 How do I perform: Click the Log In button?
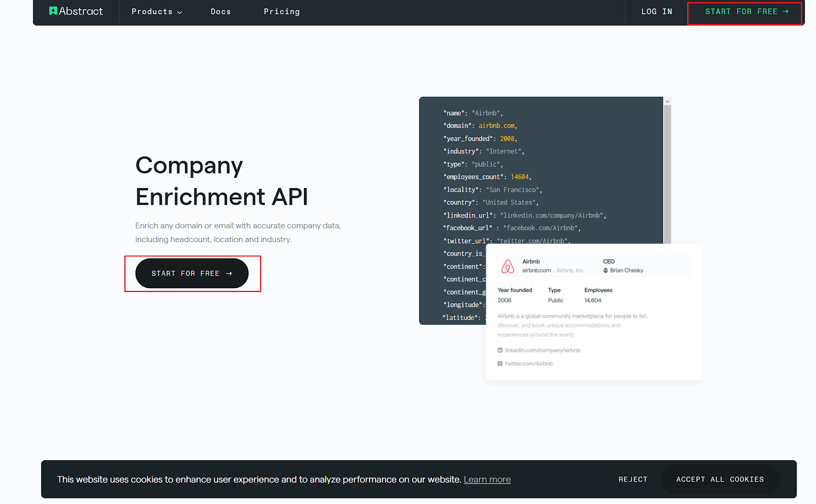tap(656, 11)
